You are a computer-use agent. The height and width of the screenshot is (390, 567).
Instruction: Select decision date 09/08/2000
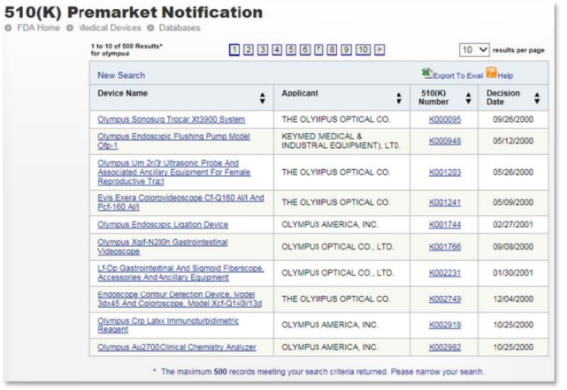[513, 247]
